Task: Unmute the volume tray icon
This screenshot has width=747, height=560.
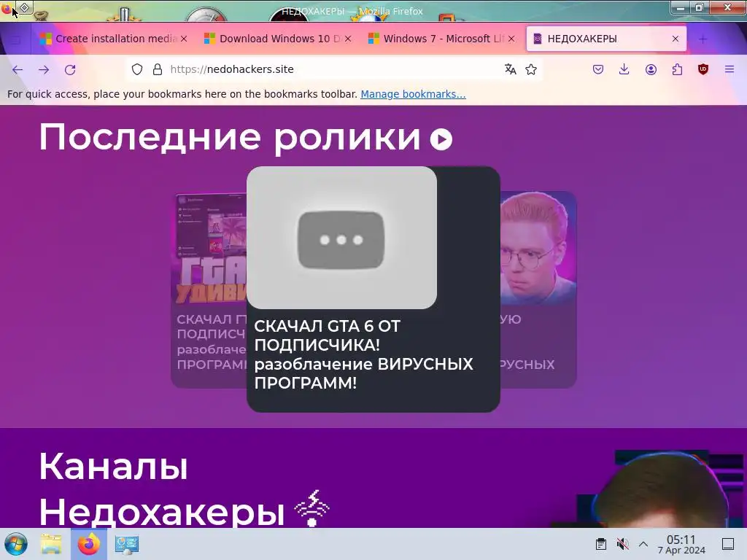Action: point(622,544)
